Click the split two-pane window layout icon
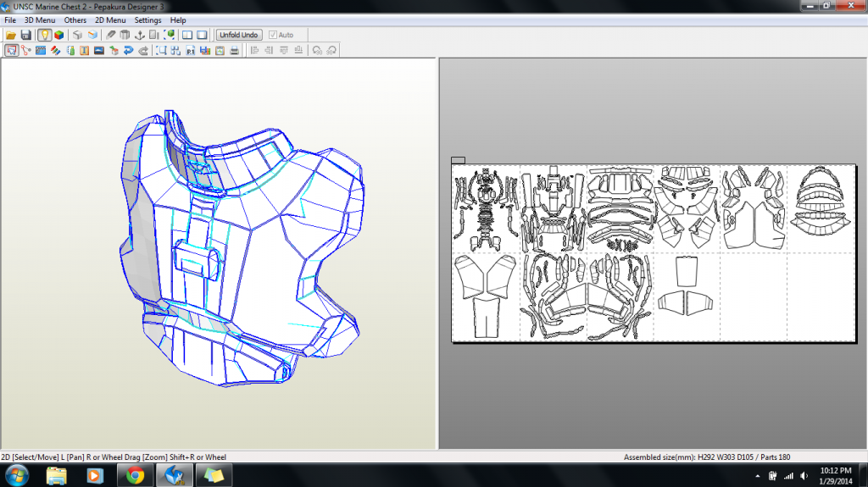The height and width of the screenshot is (487, 868). click(187, 35)
